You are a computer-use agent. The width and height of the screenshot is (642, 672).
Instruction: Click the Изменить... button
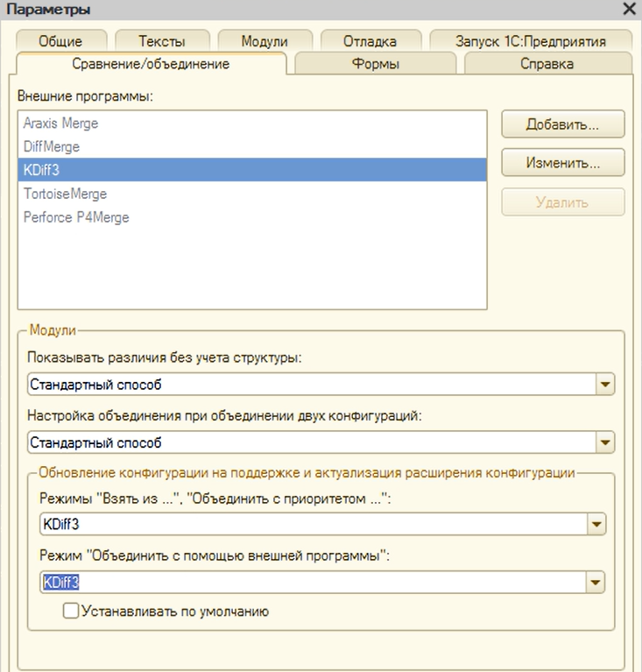(x=562, y=162)
